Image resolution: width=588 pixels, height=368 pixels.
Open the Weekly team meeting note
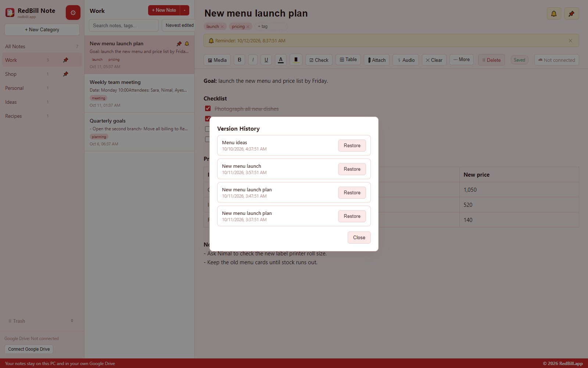click(139, 93)
